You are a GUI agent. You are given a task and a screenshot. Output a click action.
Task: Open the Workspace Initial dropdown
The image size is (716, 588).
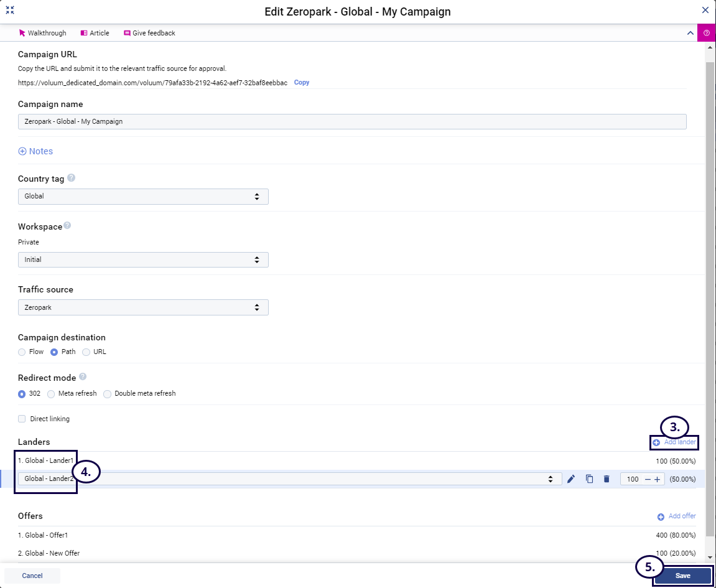(143, 259)
